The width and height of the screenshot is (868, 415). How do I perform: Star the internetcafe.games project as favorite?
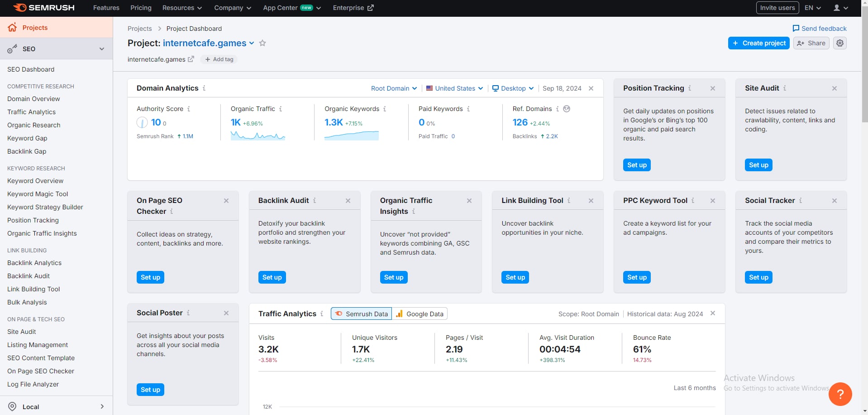coord(262,43)
